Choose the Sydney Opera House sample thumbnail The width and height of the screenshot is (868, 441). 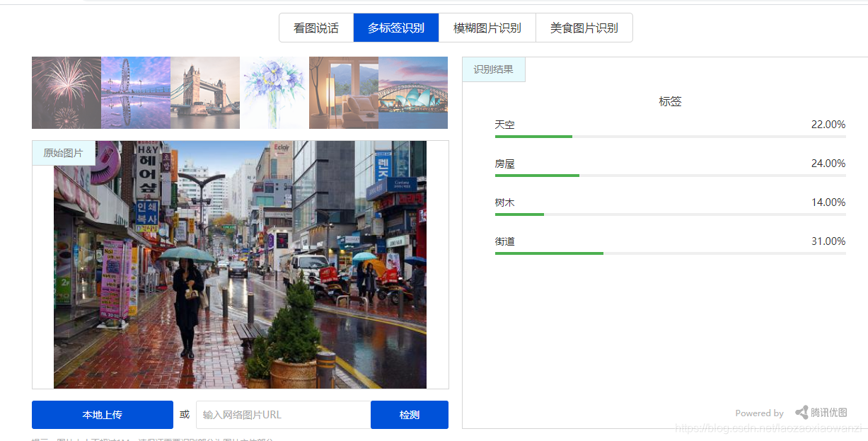click(x=413, y=93)
